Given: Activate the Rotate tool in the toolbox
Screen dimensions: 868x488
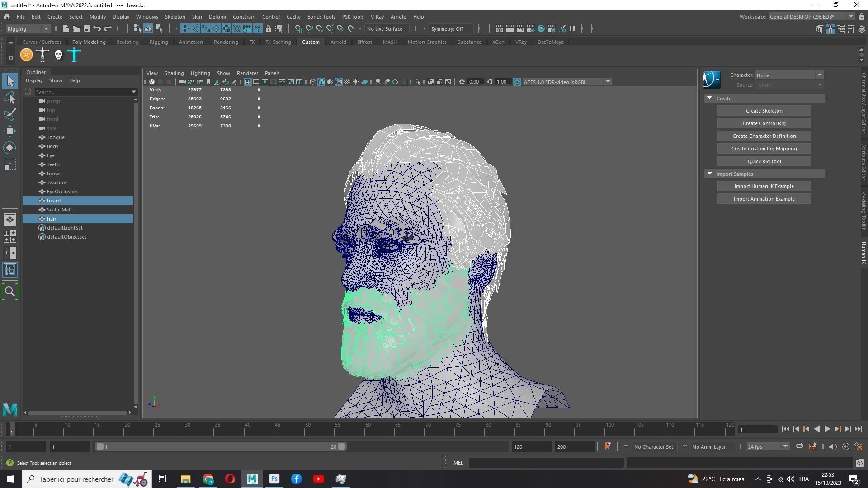Looking at the screenshot, I should click(x=10, y=148).
